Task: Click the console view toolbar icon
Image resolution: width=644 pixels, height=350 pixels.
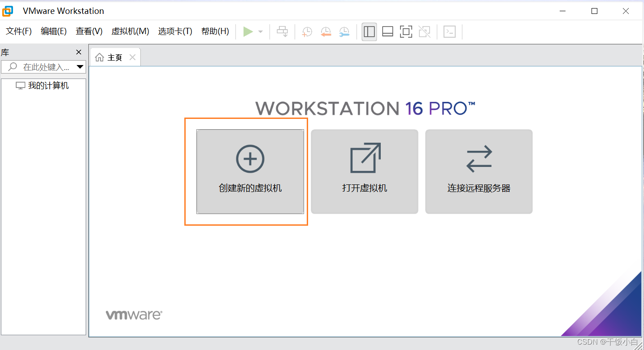Action: pos(449,31)
